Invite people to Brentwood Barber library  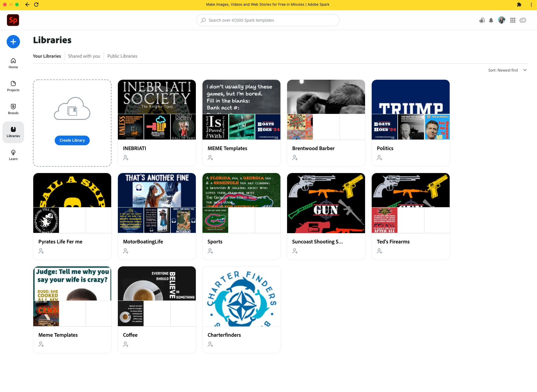(295, 158)
